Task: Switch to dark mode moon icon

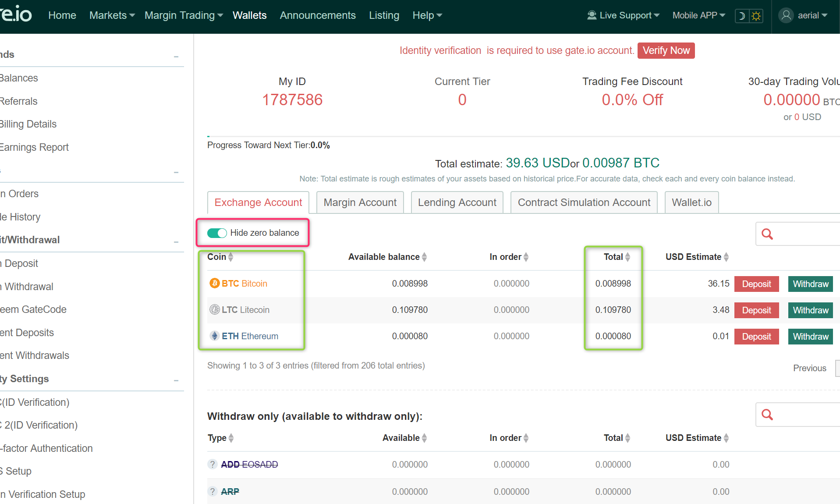Action: coord(742,16)
